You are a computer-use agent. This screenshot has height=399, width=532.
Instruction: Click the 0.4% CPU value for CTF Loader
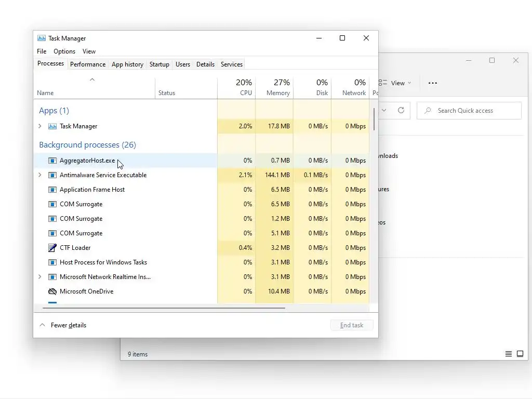[x=245, y=248]
